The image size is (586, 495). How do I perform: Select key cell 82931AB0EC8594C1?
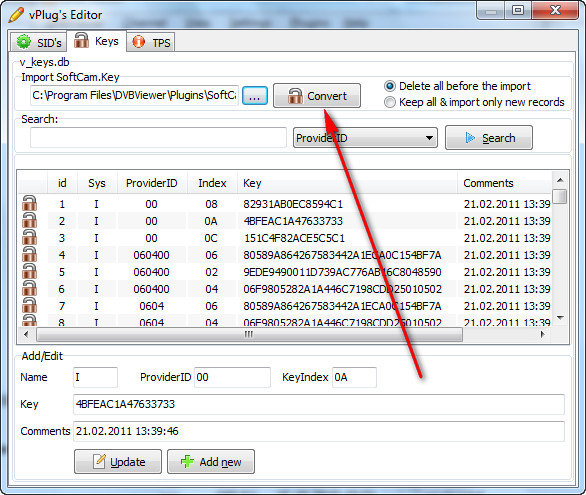point(293,204)
